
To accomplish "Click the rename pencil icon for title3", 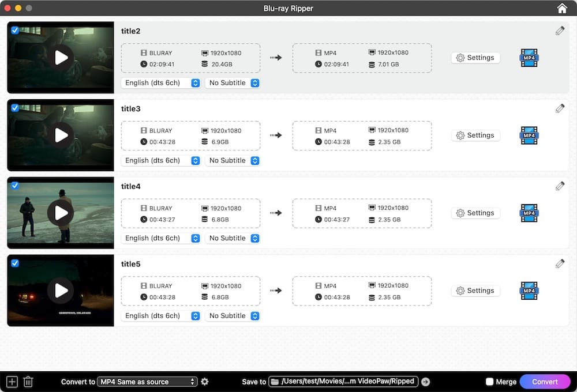I will 559,108.
